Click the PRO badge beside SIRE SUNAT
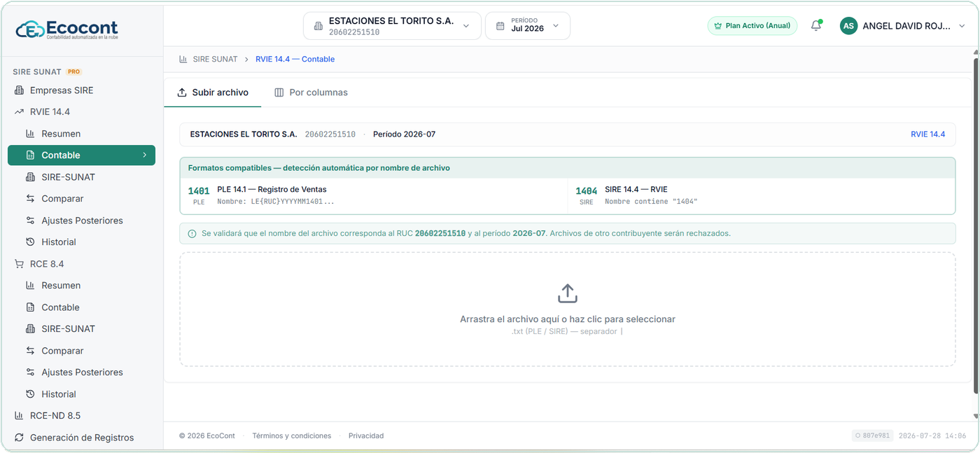 point(73,71)
